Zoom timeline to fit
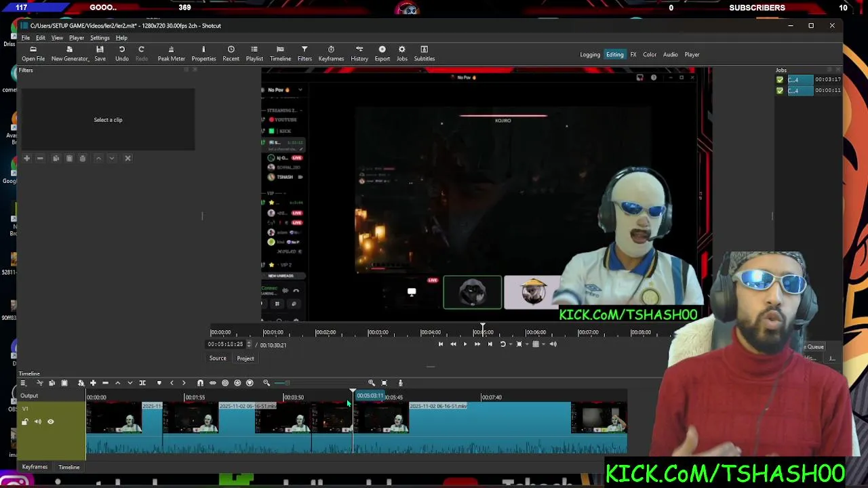This screenshot has height=488, width=868. pyautogui.click(x=384, y=383)
